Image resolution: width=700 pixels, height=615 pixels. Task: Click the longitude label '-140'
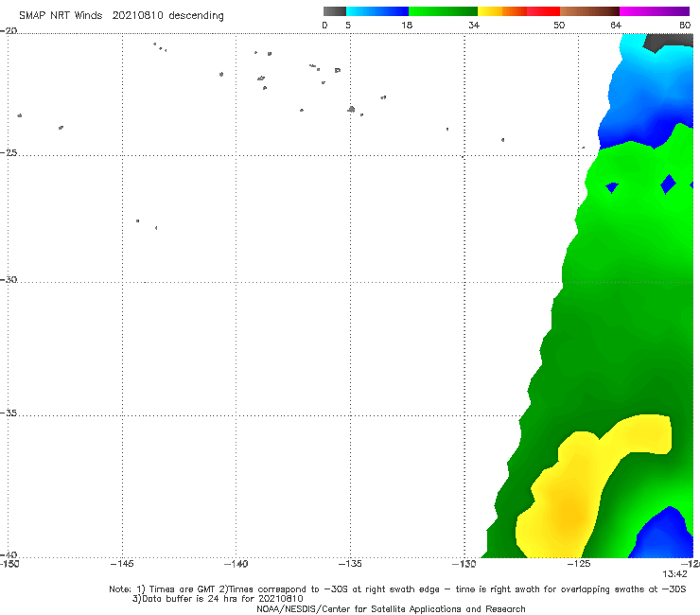pos(236,564)
